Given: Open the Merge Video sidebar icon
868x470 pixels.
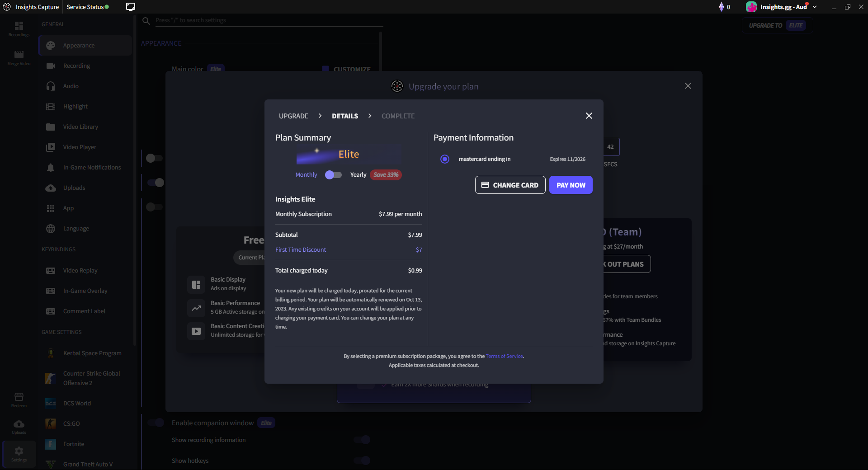Looking at the screenshot, I should (x=19, y=55).
